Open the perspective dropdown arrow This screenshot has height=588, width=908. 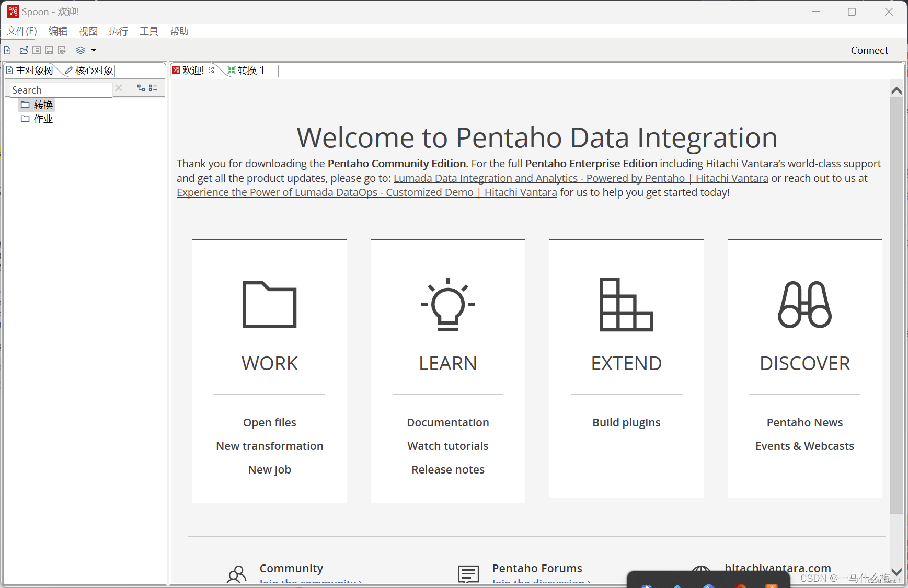[94, 50]
